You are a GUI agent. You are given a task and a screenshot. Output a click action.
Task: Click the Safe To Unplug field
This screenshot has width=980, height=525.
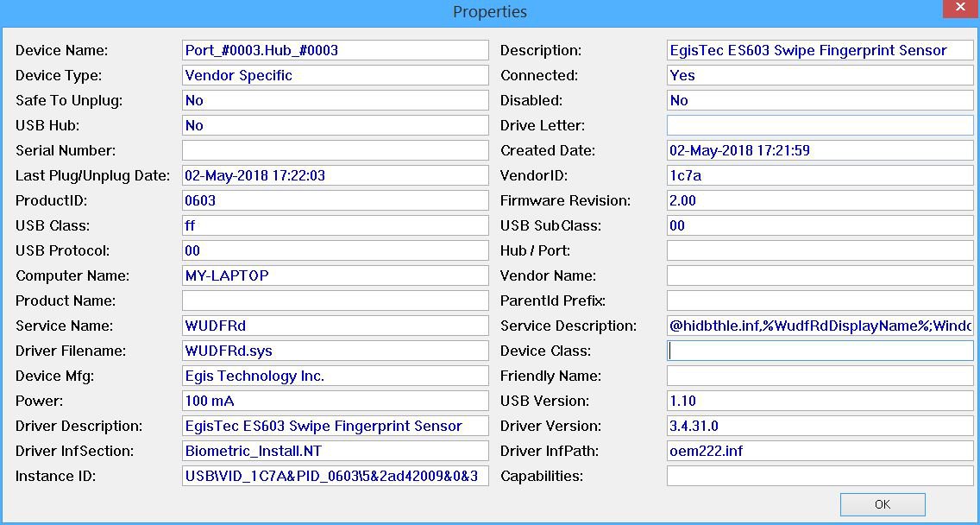335,100
